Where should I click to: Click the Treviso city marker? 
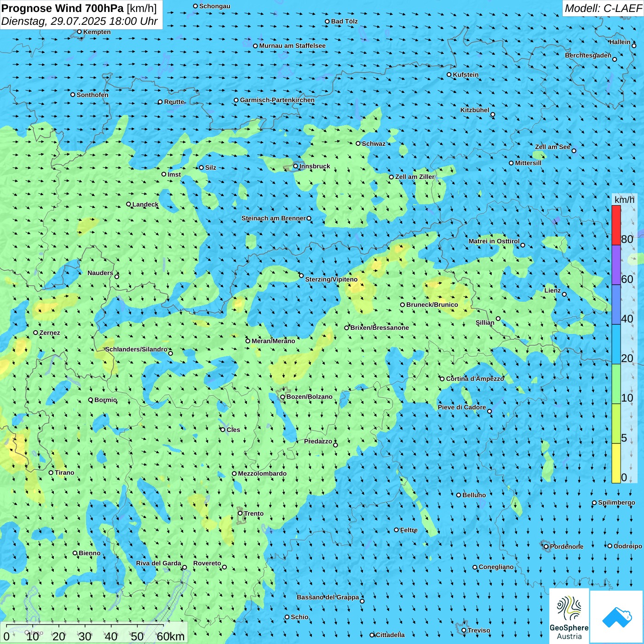point(464,630)
